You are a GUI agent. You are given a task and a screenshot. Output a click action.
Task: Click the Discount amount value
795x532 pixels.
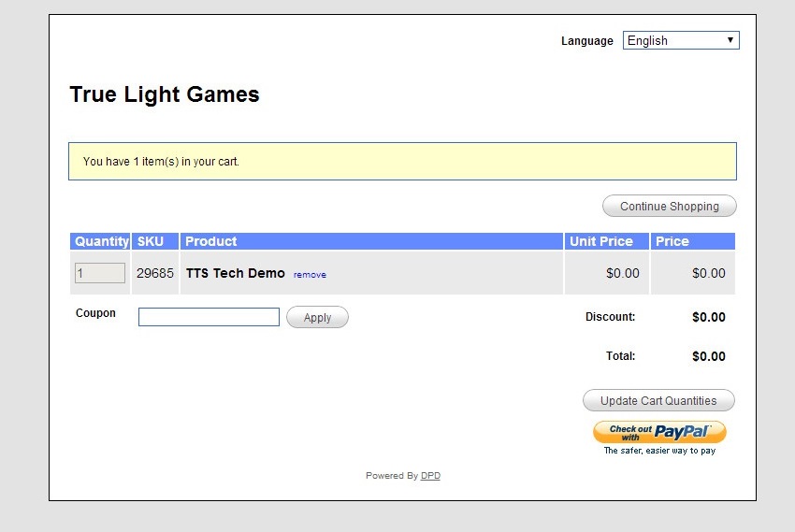(708, 317)
